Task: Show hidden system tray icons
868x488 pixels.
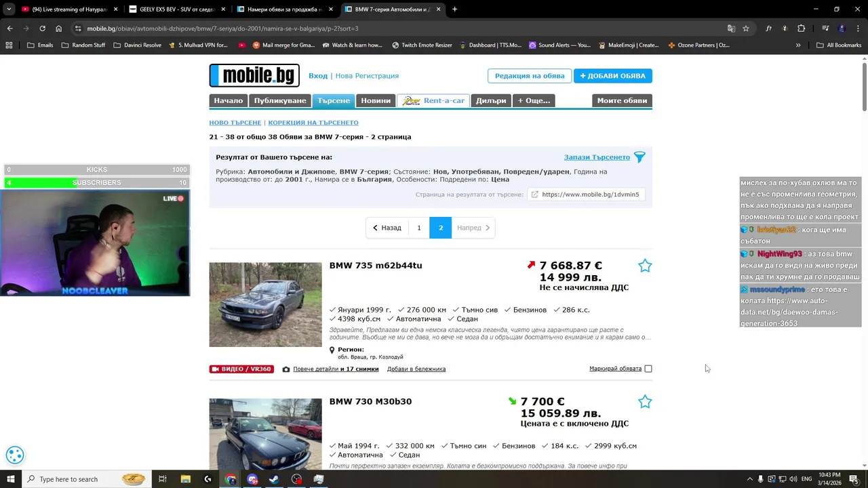Action: pyautogui.click(x=749, y=479)
